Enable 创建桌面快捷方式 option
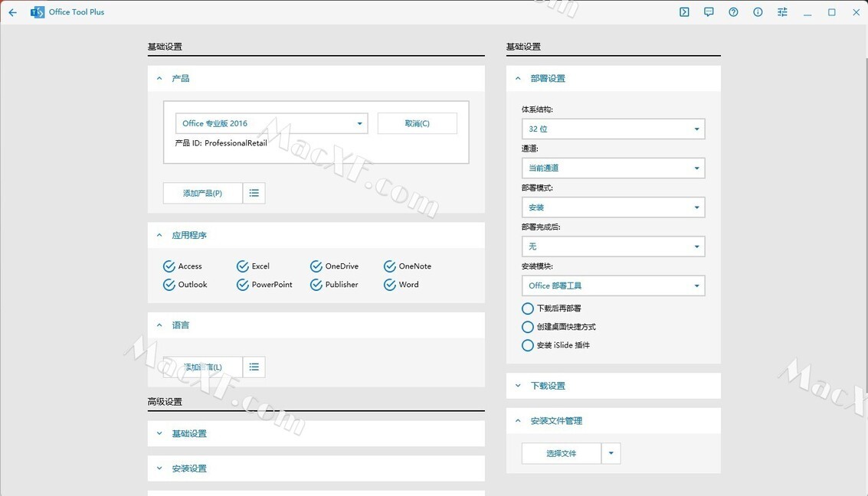The height and width of the screenshot is (496, 868). 528,328
